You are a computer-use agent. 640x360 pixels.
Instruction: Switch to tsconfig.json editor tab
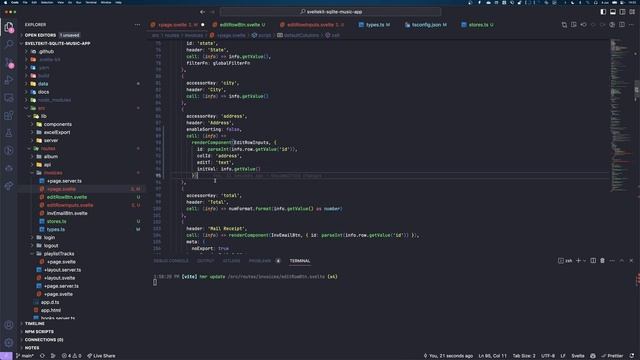click(x=426, y=25)
